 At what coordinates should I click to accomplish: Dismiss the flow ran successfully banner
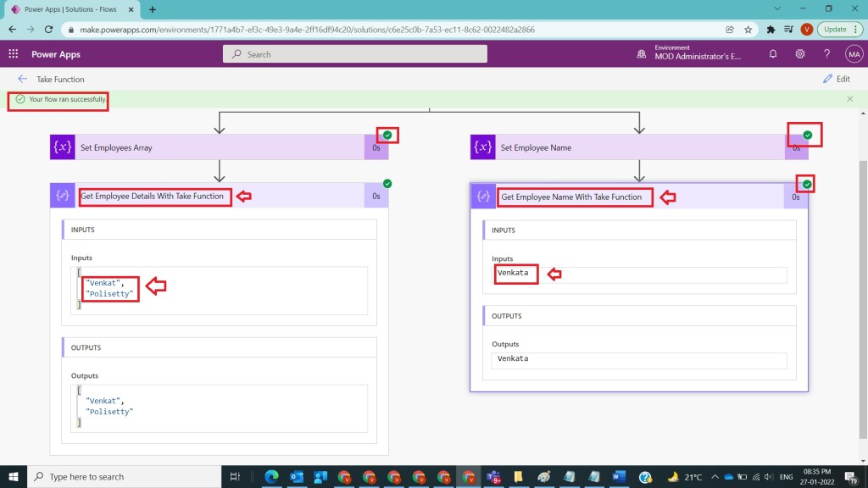(850, 99)
